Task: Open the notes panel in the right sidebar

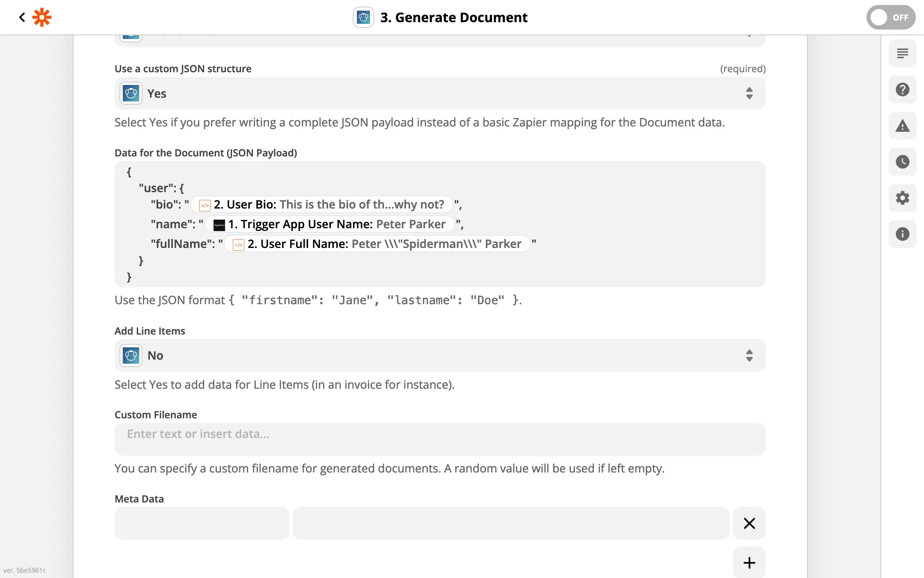Action: (x=902, y=53)
